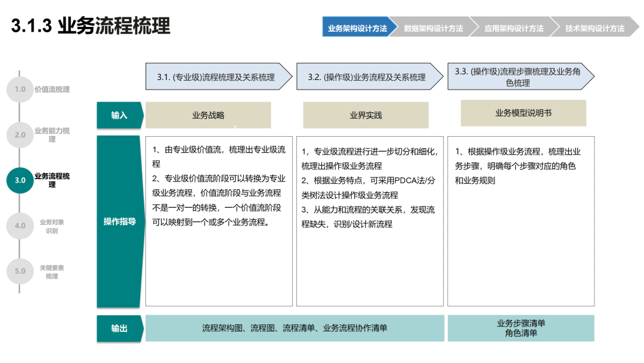Click the 3.3 流程步骤梳理及业务角色梳理 arrow

(521, 76)
